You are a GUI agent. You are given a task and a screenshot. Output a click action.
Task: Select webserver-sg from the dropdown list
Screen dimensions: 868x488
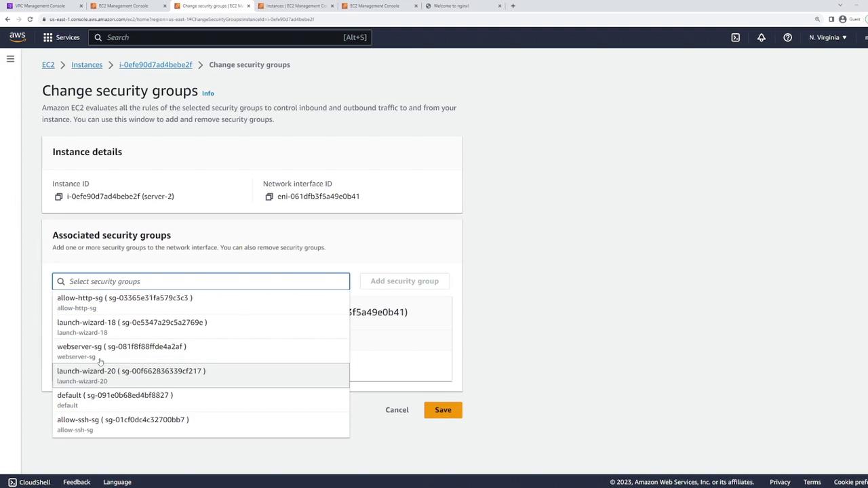coord(201,351)
